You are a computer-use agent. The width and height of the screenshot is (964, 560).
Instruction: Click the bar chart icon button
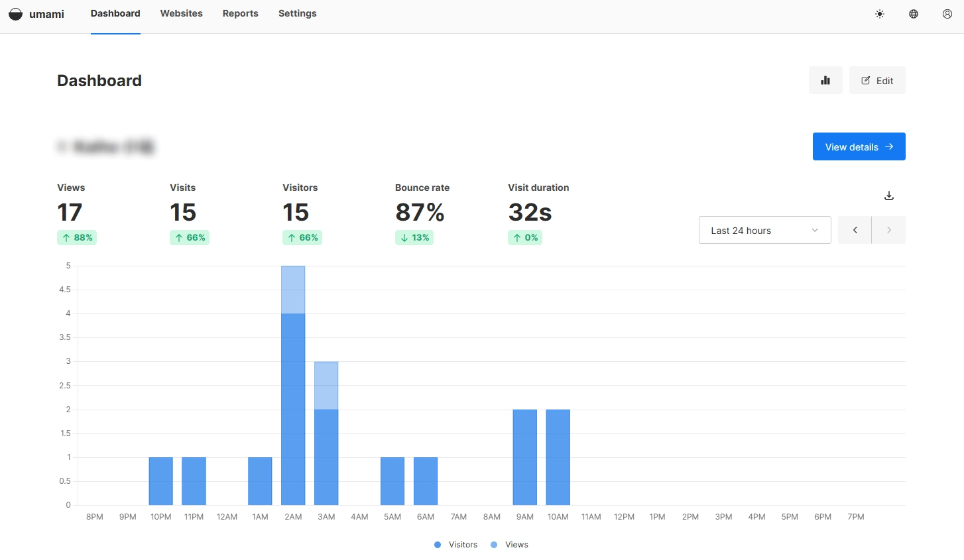pyautogui.click(x=825, y=80)
